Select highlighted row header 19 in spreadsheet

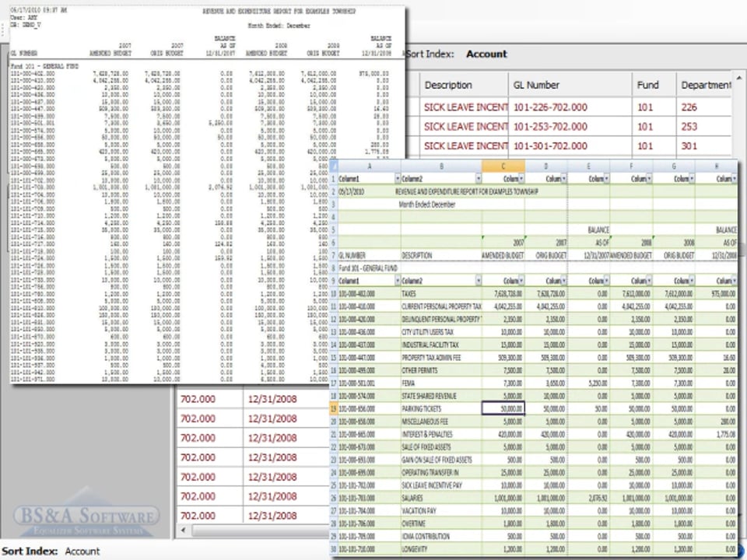pyautogui.click(x=334, y=408)
